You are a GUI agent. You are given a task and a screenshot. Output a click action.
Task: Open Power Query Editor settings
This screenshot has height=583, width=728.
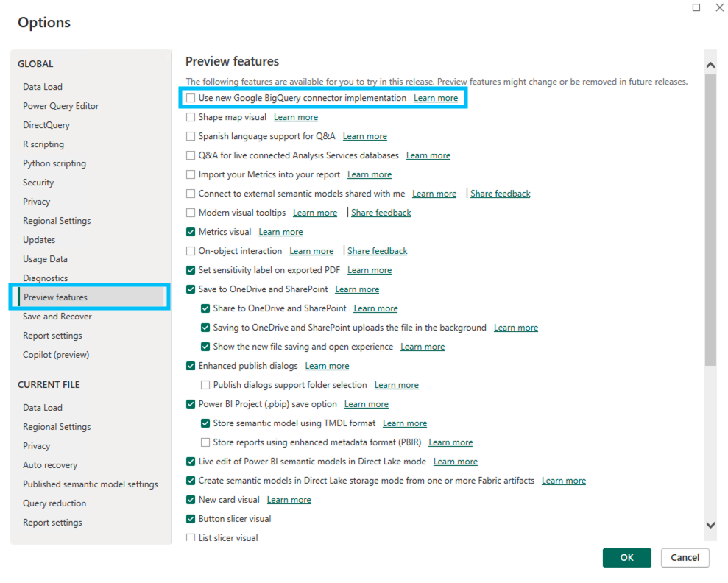pyautogui.click(x=61, y=106)
